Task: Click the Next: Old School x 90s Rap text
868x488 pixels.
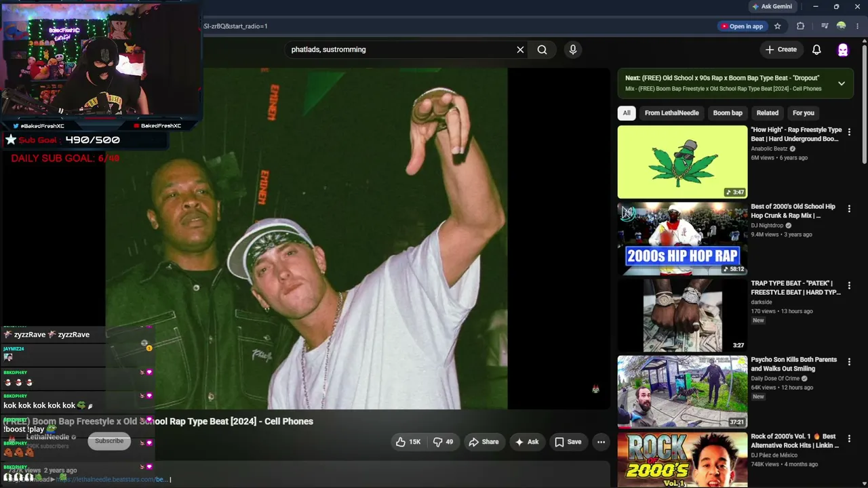Action: 722,78
